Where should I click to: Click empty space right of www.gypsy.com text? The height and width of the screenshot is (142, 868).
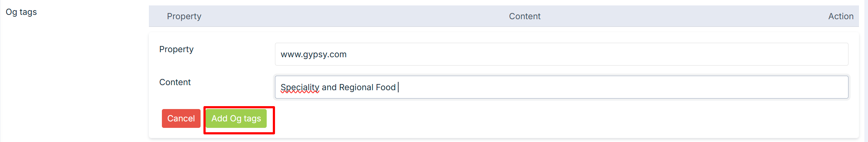pos(596,54)
